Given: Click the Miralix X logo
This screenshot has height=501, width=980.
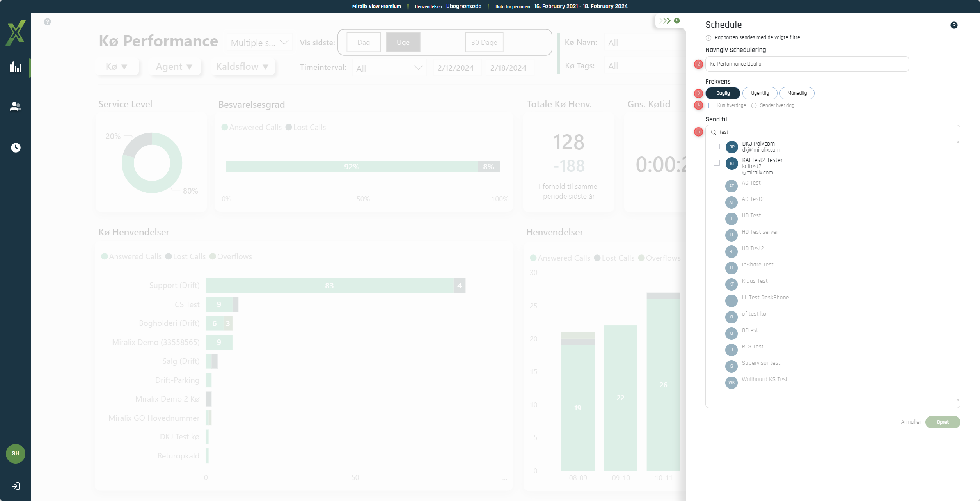Looking at the screenshot, I should click(16, 33).
